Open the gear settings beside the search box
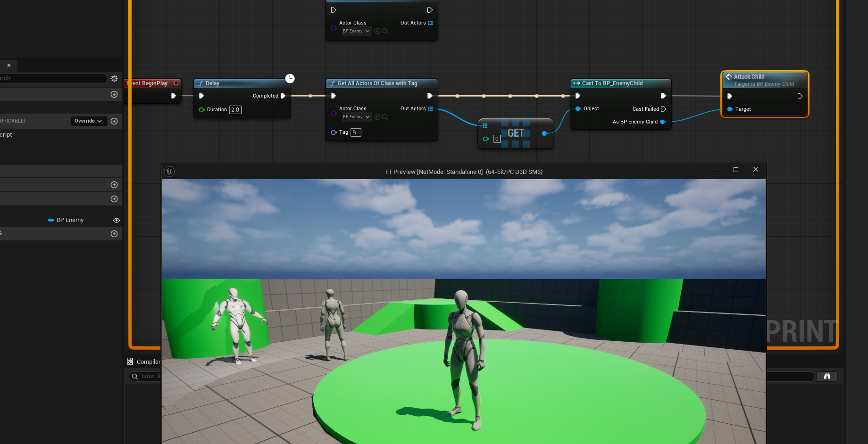This screenshot has width=868, height=444. point(114,79)
